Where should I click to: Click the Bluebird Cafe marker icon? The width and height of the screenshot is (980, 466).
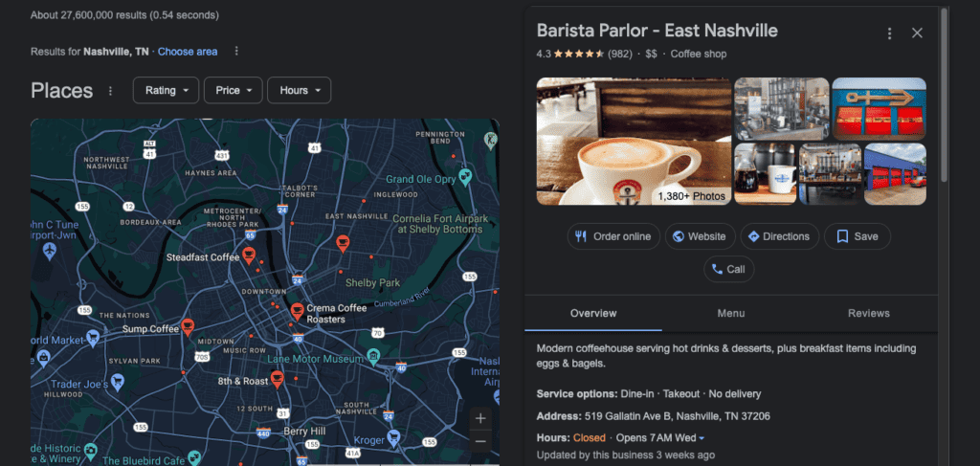pyautogui.click(x=193, y=456)
